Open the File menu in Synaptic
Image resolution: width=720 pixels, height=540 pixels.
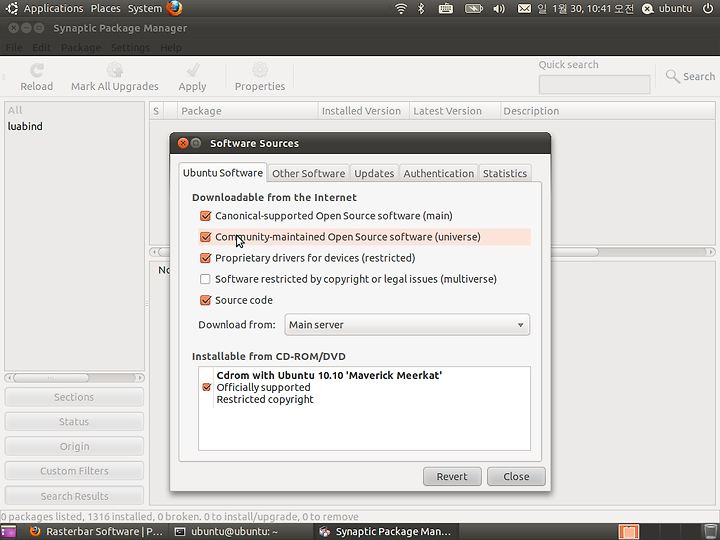14,48
